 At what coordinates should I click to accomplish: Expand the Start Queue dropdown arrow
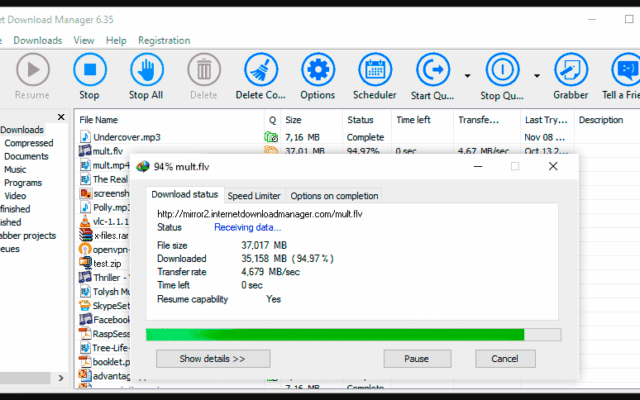coord(467,76)
